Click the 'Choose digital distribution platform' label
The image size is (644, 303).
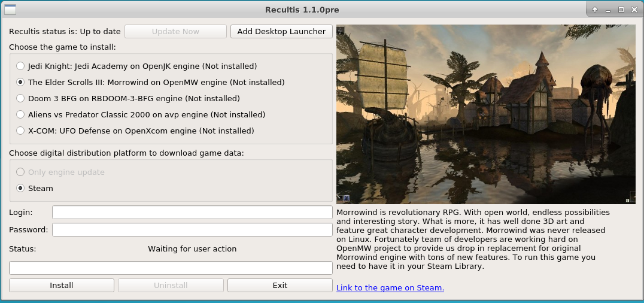point(126,153)
